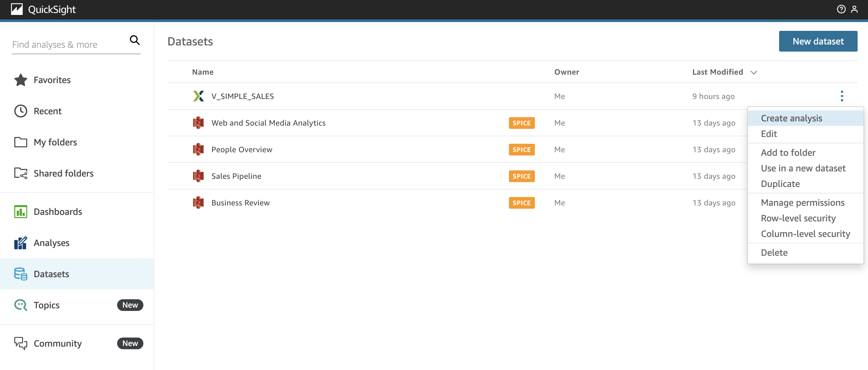Open Recent in the sidebar
868x370 pixels.
[77, 111]
